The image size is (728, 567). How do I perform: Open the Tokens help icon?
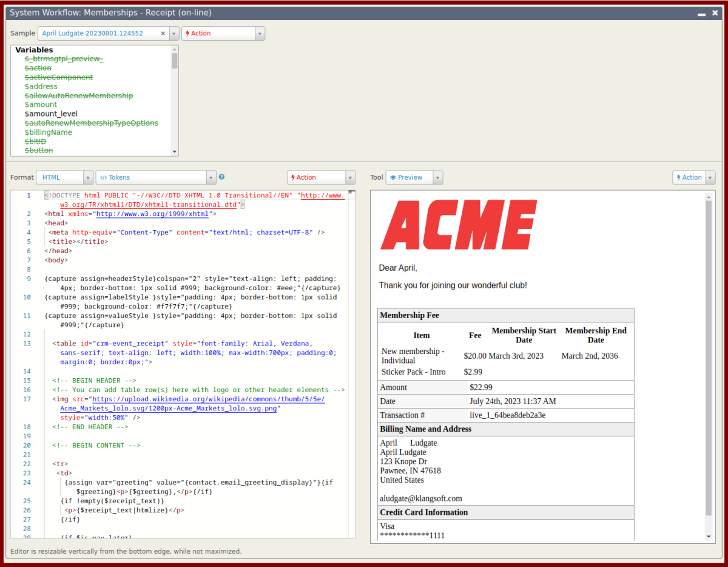click(221, 177)
